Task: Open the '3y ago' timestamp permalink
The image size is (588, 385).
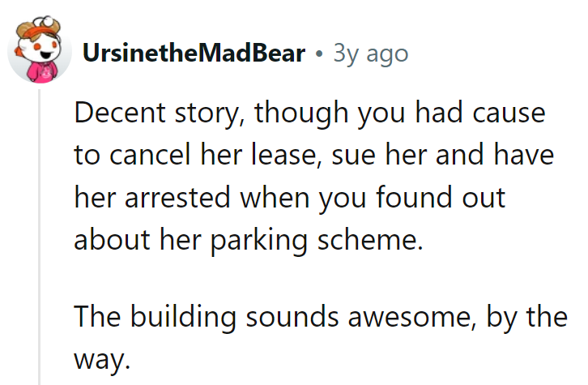Action: pyautogui.click(x=370, y=54)
